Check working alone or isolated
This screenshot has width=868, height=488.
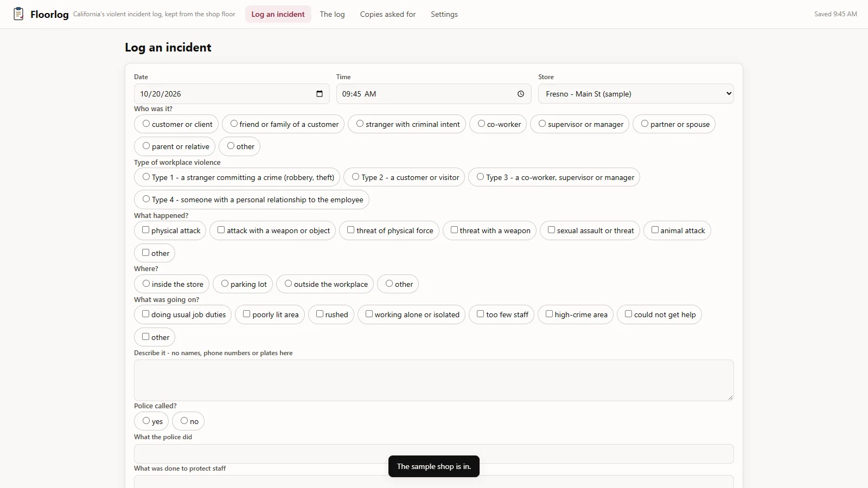point(411,314)
